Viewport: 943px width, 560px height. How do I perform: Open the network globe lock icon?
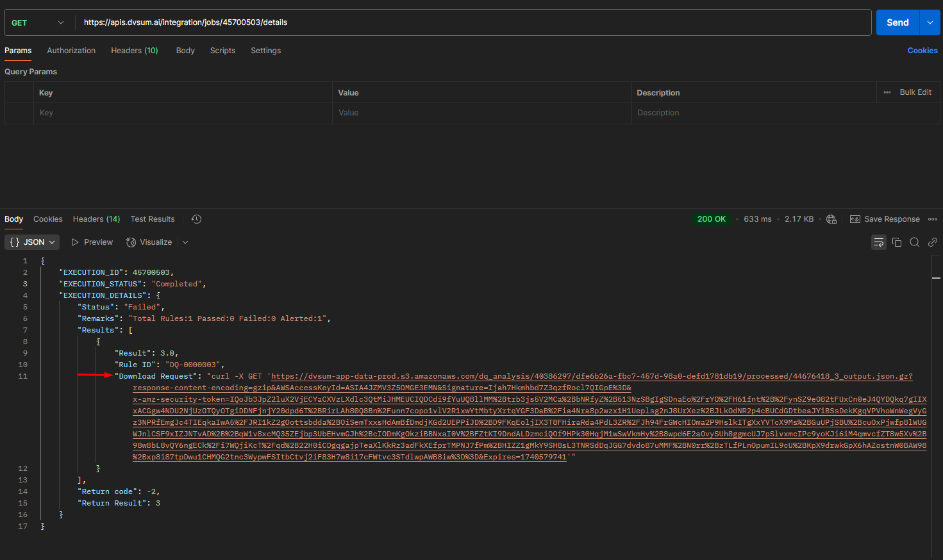(831, 219)
